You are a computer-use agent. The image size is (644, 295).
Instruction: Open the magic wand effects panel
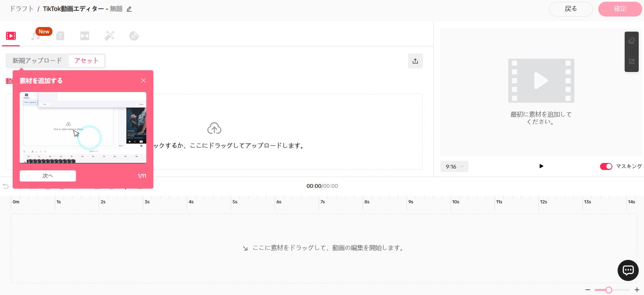[109, 36]
